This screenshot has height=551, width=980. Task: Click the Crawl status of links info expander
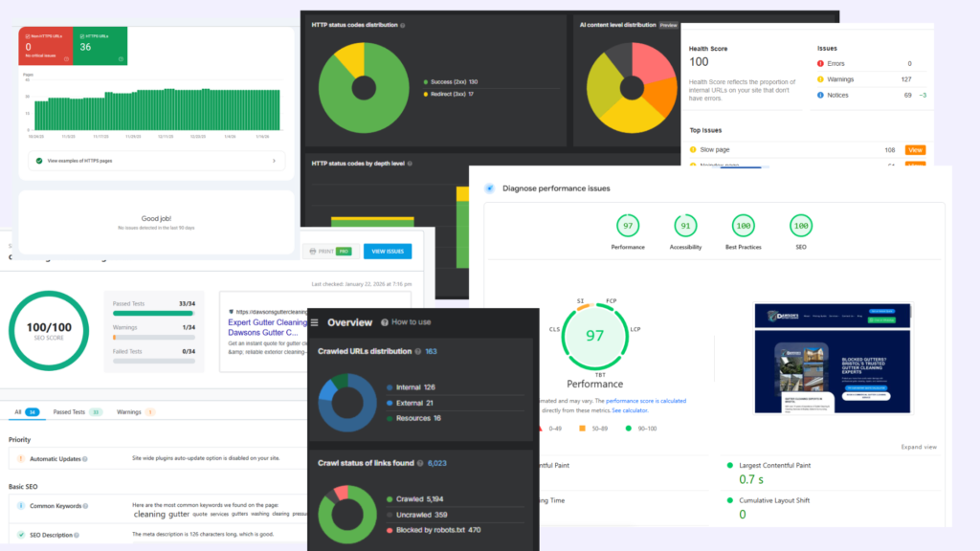point(419,462)
